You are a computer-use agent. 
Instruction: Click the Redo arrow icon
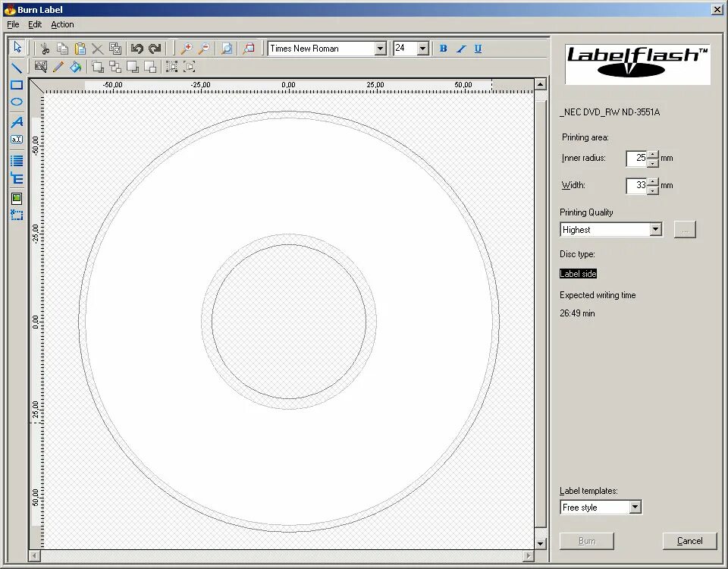pyautogui.click(x=155, y=49)
